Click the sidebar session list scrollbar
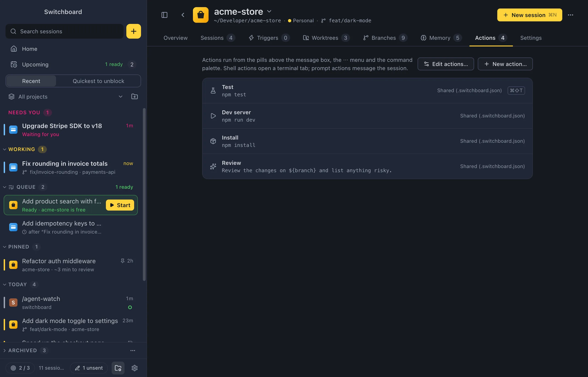Viewport: 588px width, 377px height. (x=144, y=194)
